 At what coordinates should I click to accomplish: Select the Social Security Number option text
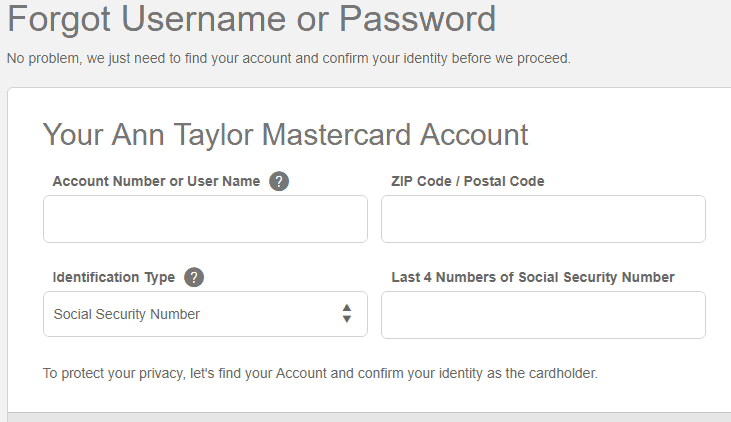click(x=126, y=314)
